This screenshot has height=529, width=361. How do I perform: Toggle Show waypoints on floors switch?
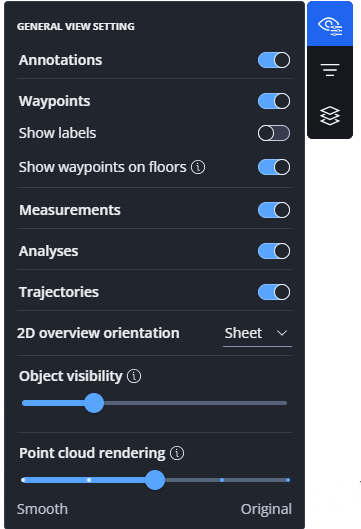tap(274, 167)
